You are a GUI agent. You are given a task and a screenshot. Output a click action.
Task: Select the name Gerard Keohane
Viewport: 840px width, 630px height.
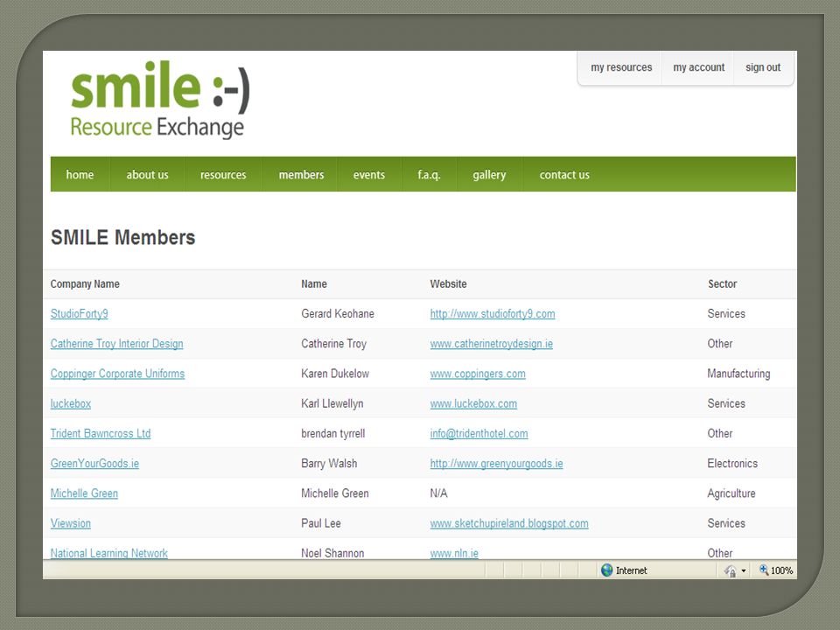point(338,314)
